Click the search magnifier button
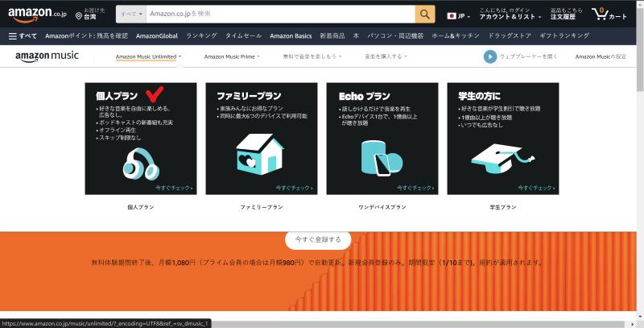The width and height of the screenshot is (644, 328). [425, 15]
